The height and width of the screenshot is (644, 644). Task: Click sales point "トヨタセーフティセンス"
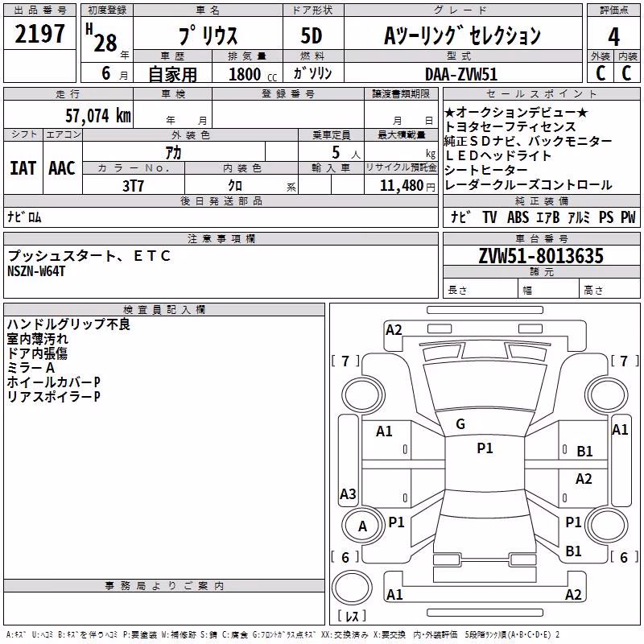tap(510, 126)
